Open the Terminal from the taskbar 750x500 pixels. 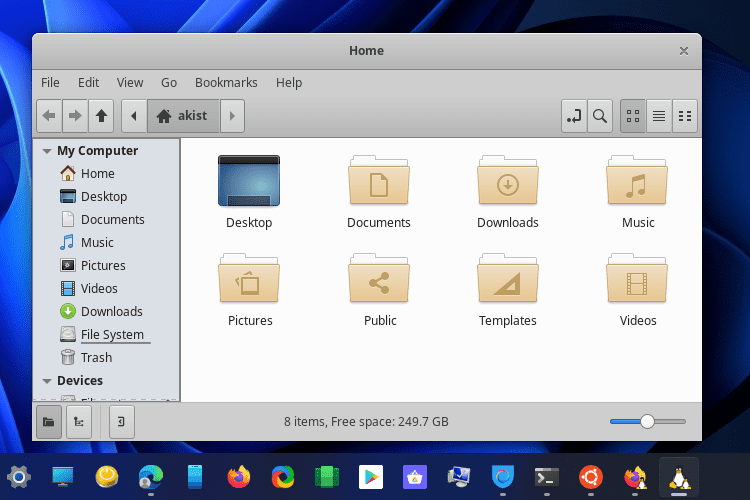[x=546, y=477]
